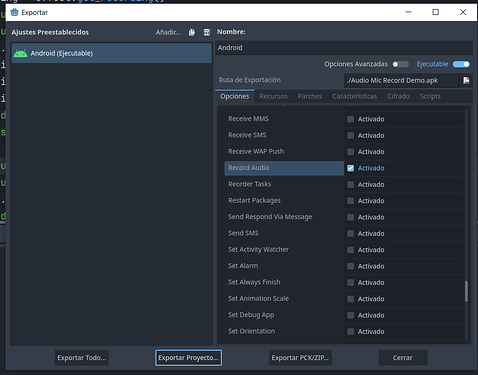Image resolution: width=478 pixels, height=375 pixels.
Task: Uncheck the Record Audio checkbox
Action: (x=350, y=168)
